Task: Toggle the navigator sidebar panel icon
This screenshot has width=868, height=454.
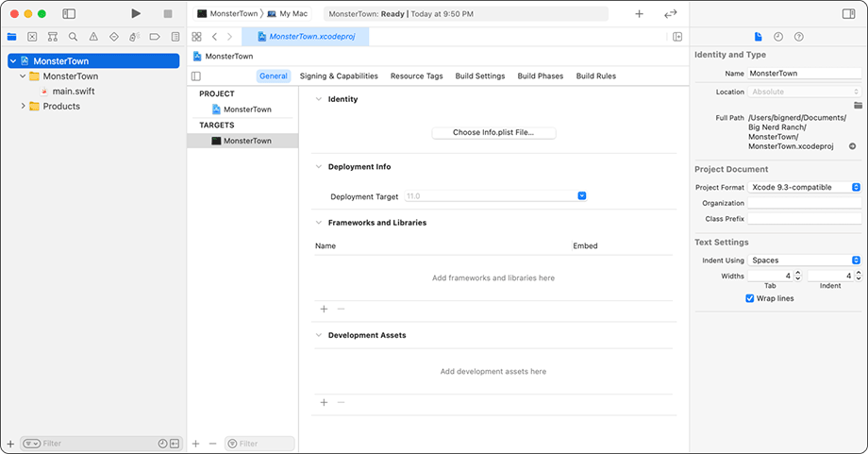Action: (69, 14)
